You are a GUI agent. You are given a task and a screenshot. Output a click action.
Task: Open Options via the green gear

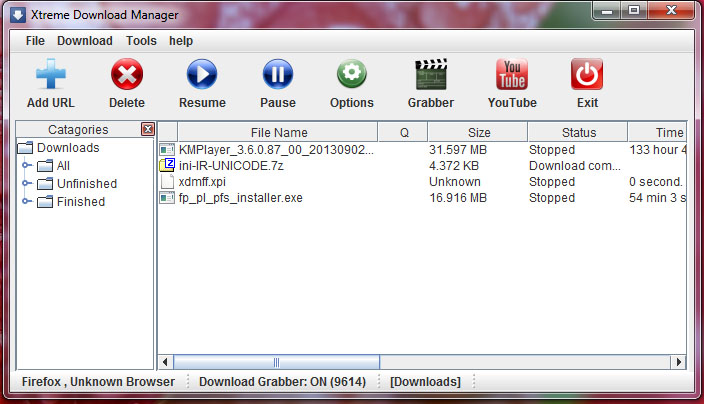351,75
